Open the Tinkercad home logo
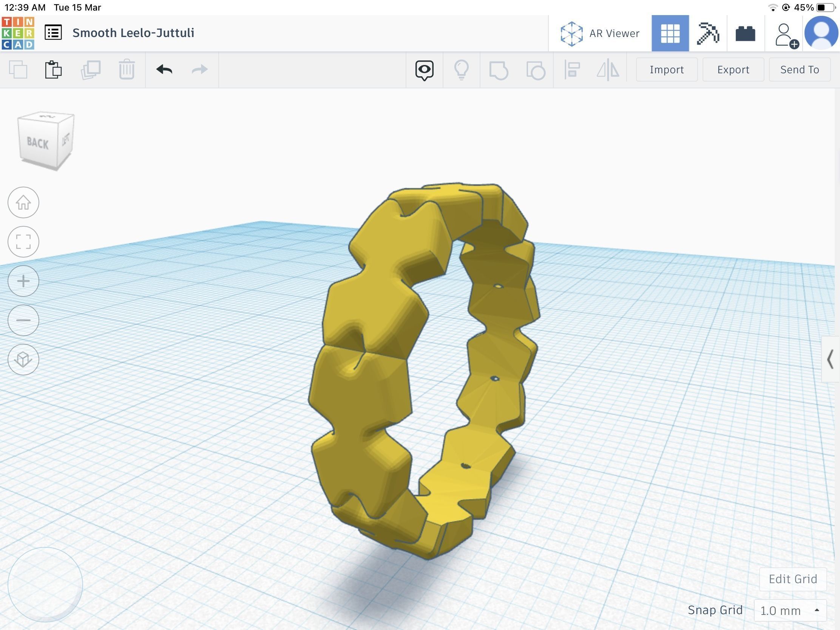 click(18, 33)
